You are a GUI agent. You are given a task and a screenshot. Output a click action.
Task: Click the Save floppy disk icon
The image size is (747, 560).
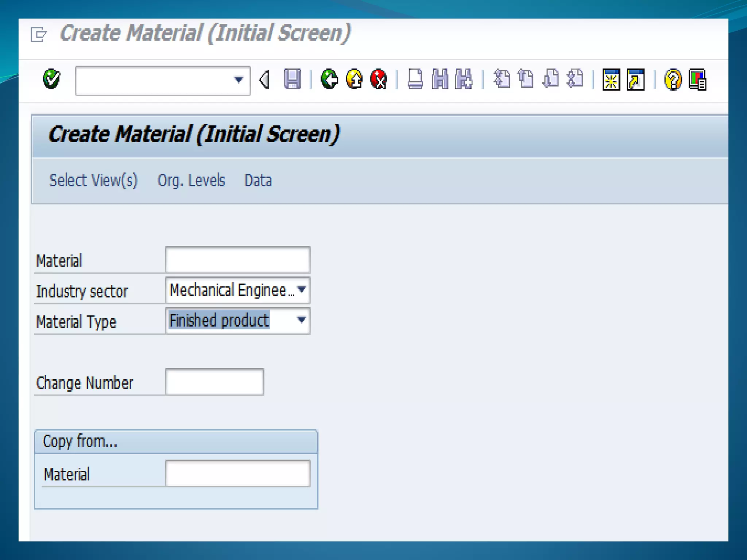pos(292,79)
